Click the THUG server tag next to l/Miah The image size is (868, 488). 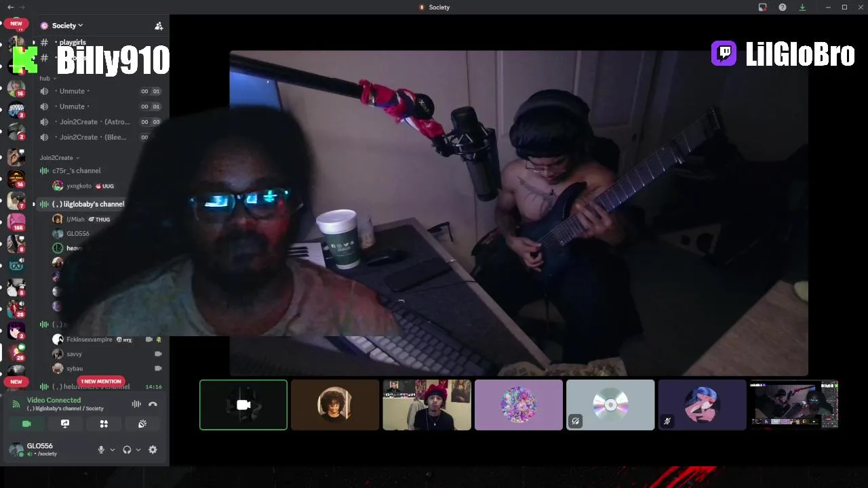click(99, 220)
